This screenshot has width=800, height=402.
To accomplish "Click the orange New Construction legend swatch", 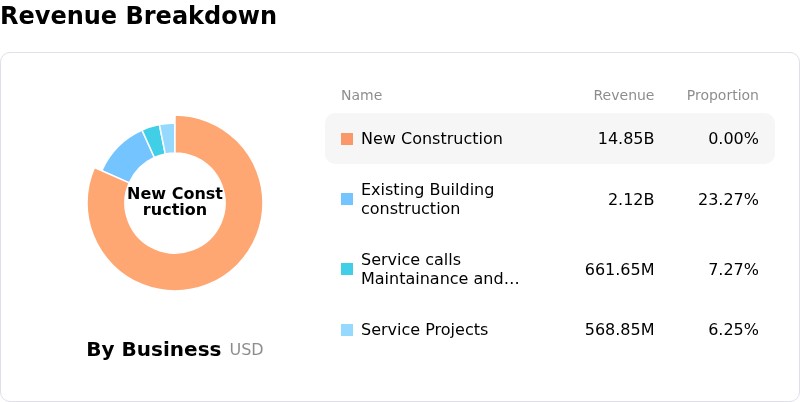I will click(x=347, y=139).
